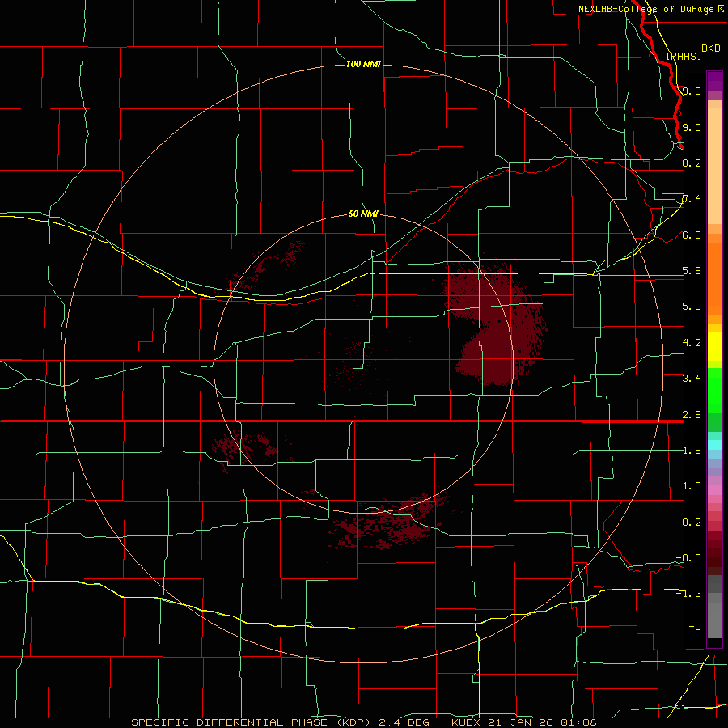728x728 pixels.
Task: Click the bright green segment of the color bar
Action: tap(714, 392)
